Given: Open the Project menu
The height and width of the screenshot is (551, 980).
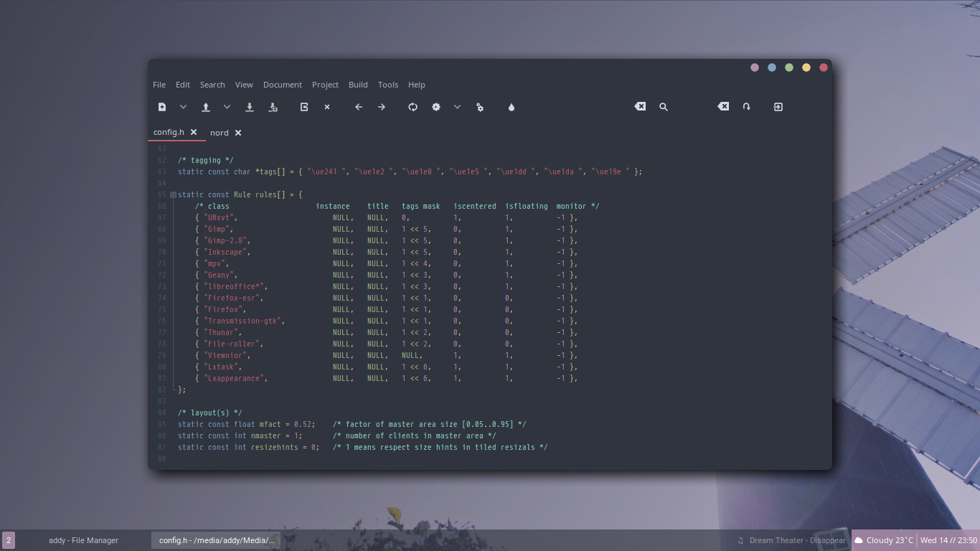Looking at the screenshot, I should 325,85.
